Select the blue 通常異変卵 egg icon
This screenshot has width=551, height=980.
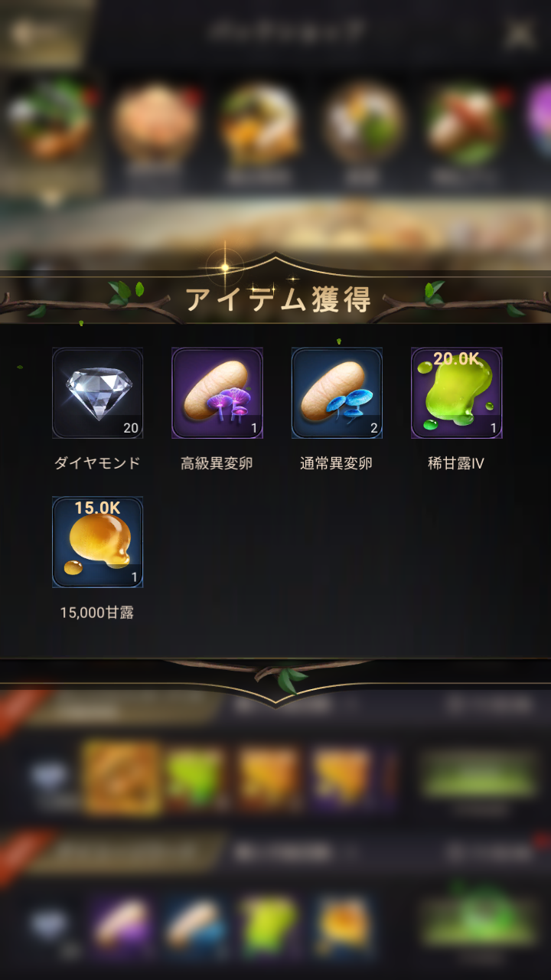pos(337,393)
